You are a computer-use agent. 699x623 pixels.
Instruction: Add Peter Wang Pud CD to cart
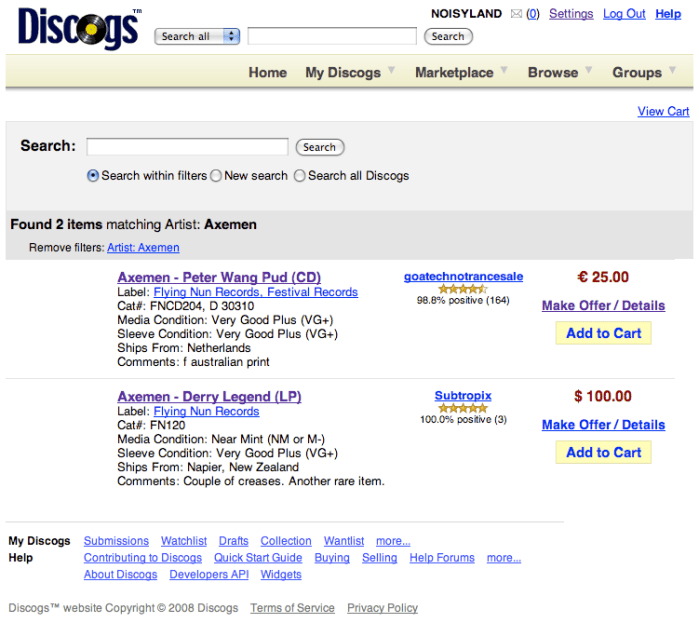(603, 333)
